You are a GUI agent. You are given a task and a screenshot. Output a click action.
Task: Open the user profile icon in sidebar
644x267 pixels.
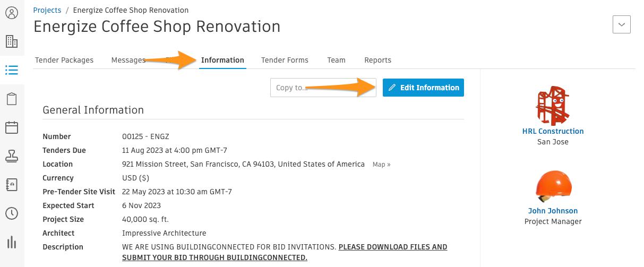[12, 13]
